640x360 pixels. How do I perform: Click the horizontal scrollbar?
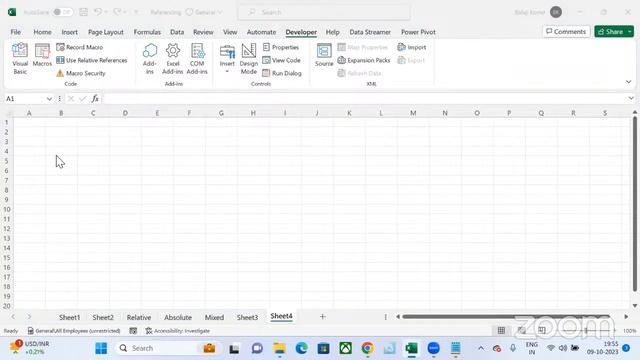pos(505,316)
